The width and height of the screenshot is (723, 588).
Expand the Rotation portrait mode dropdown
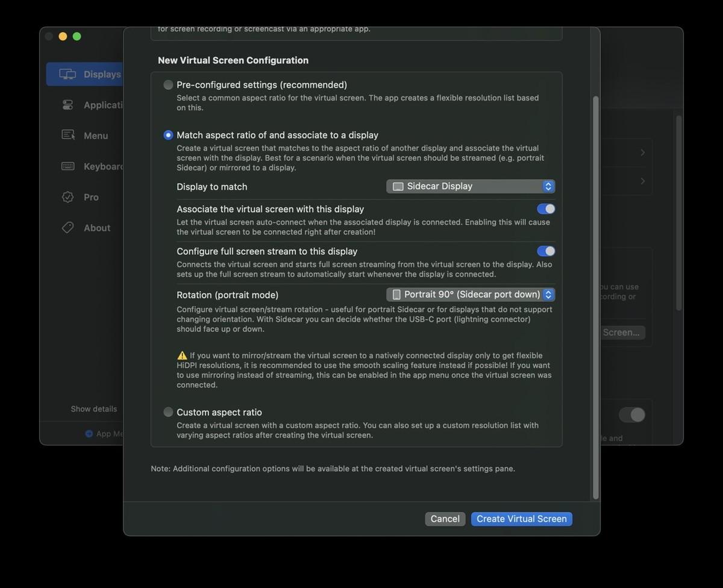coord(471,295)
